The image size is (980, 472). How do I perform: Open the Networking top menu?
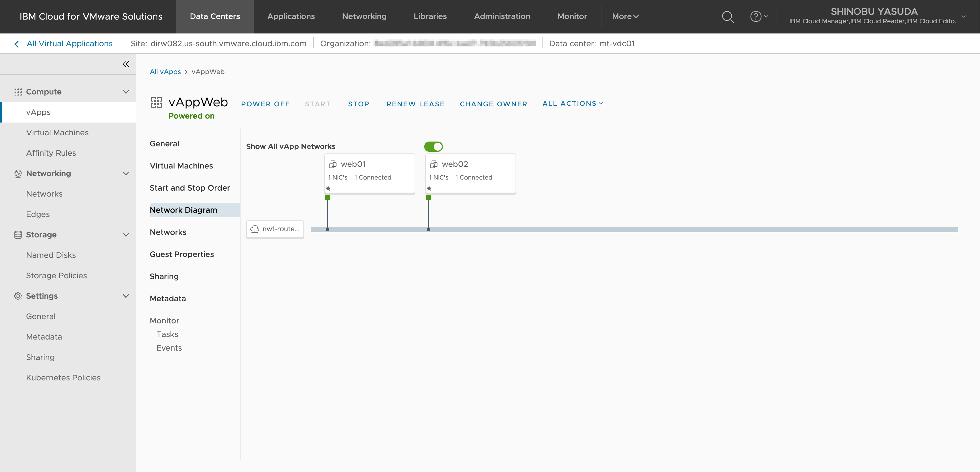(x=364, y=16)
